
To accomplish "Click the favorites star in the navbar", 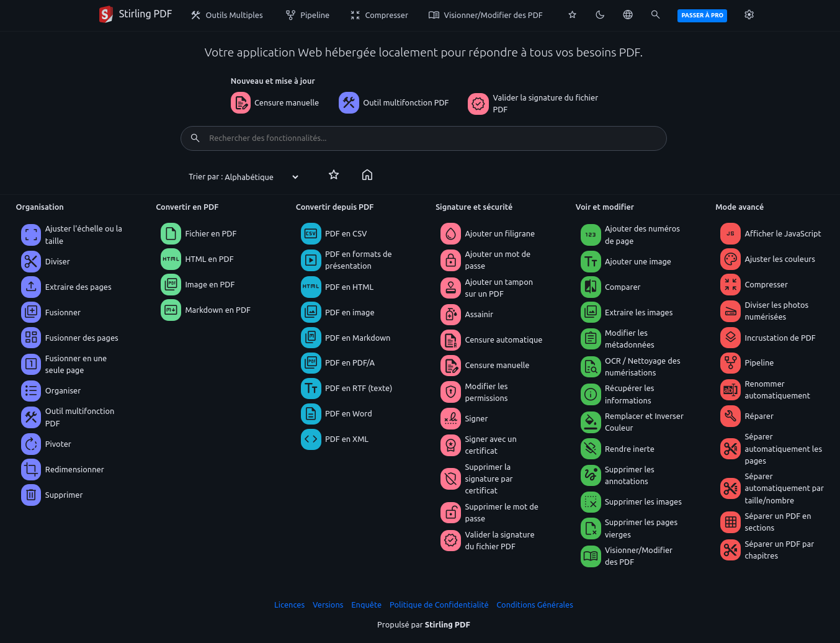I will pos(572,15).
